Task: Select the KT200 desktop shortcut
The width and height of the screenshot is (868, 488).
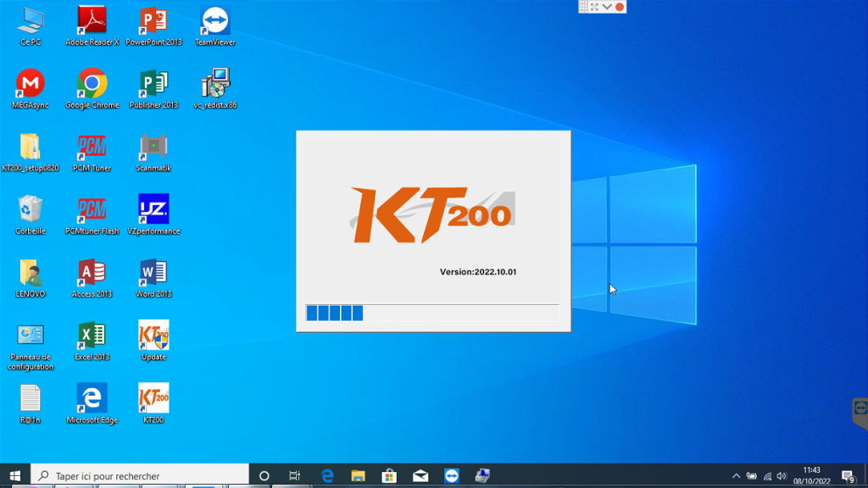Action: 153,403
